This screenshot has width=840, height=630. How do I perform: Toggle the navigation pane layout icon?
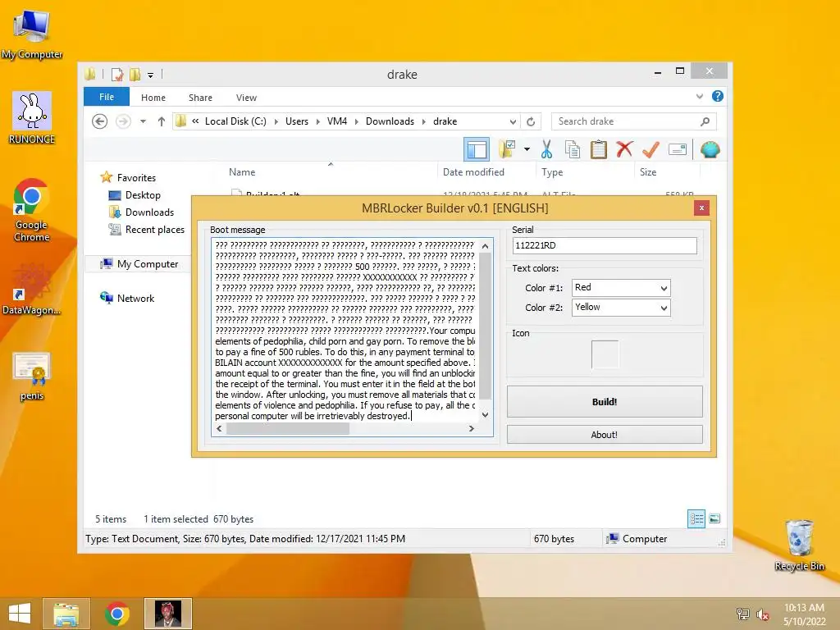pyautogui.click(x=477, y=149)
